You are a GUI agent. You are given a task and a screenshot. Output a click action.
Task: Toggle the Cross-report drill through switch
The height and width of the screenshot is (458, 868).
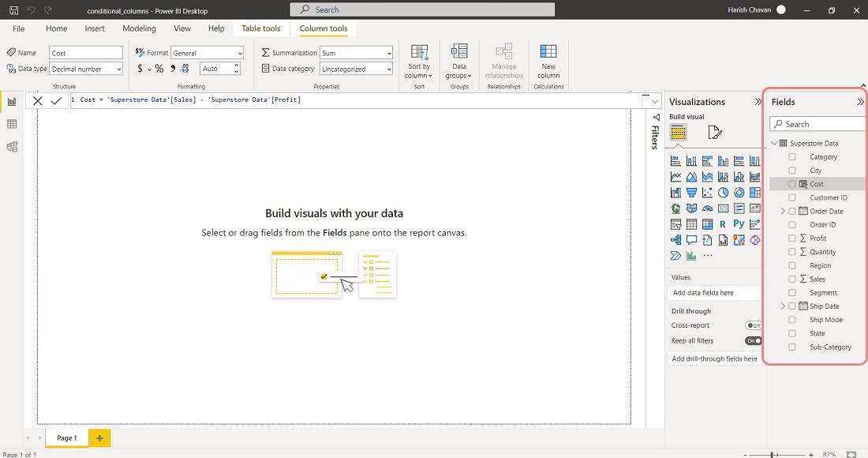[753, 325]
